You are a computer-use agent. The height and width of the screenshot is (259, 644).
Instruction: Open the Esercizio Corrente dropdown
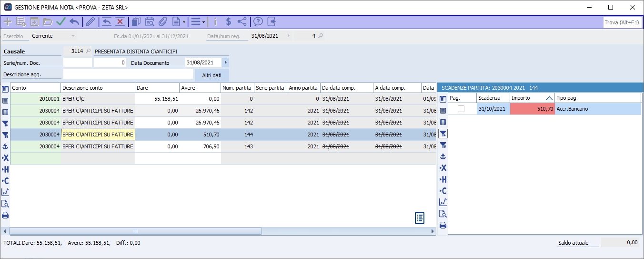coord(73,36)
